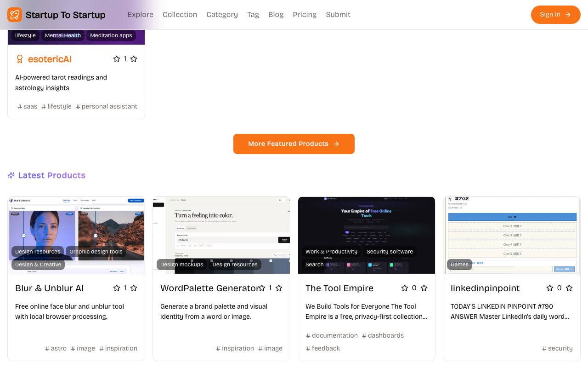Click the arrow icon inside Sign In button
This screenshot has height=368, width=588.
[x=568, y=15]
